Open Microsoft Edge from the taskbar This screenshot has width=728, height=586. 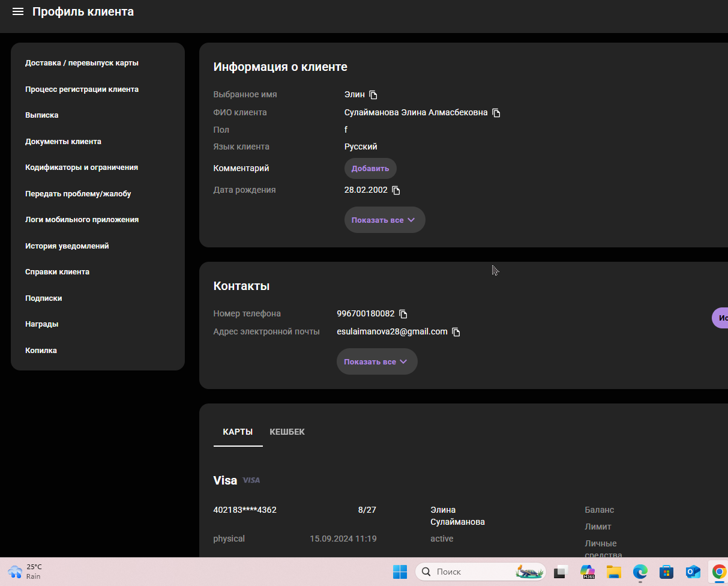(640, 572)
